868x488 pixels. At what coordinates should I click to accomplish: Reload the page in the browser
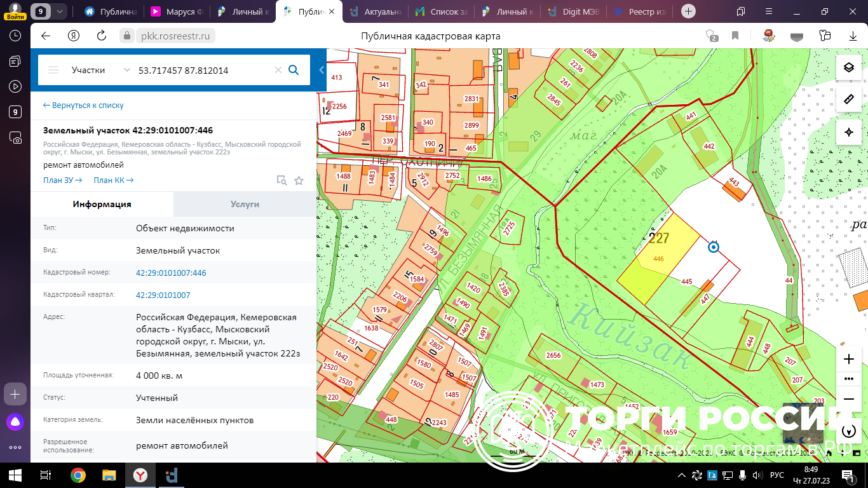click(x=101, y=36)
